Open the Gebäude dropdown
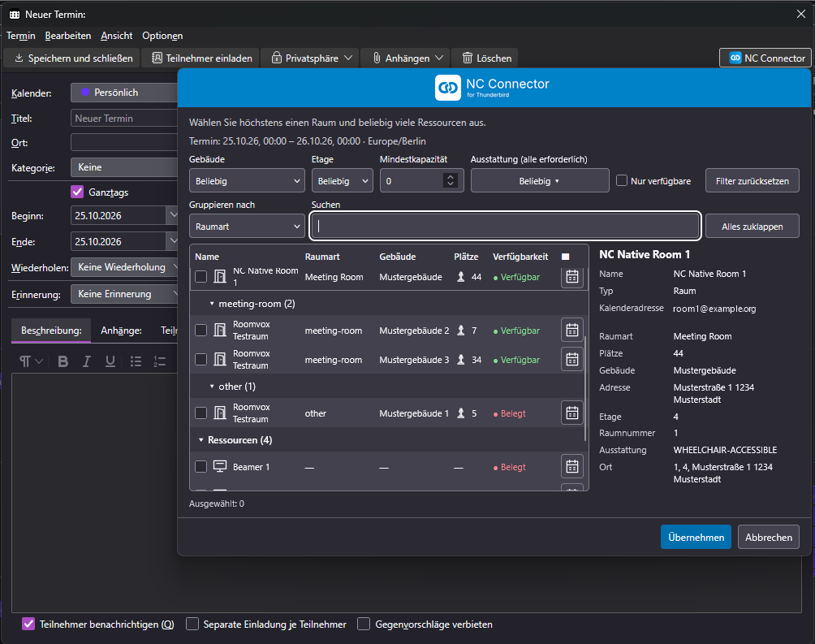Image resolution: width=815 pixels, height=644 pixels. pyautogui.click(x=247, y=180)
